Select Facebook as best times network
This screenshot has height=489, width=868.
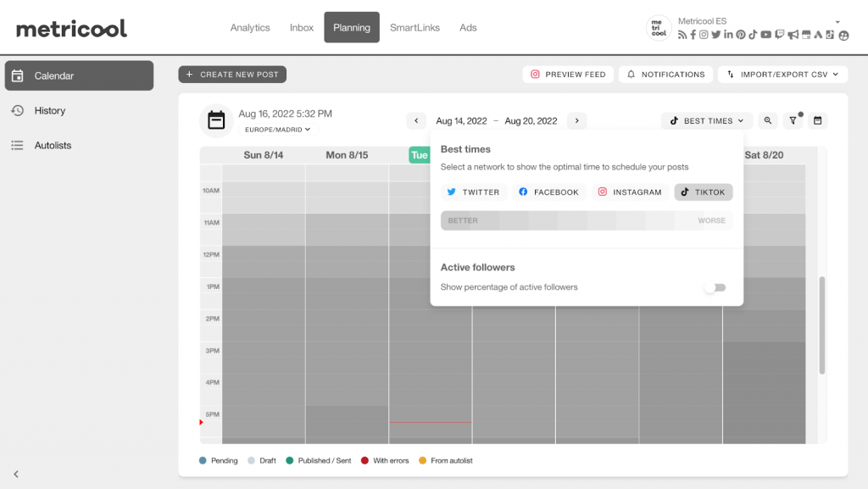click(548, 192)
